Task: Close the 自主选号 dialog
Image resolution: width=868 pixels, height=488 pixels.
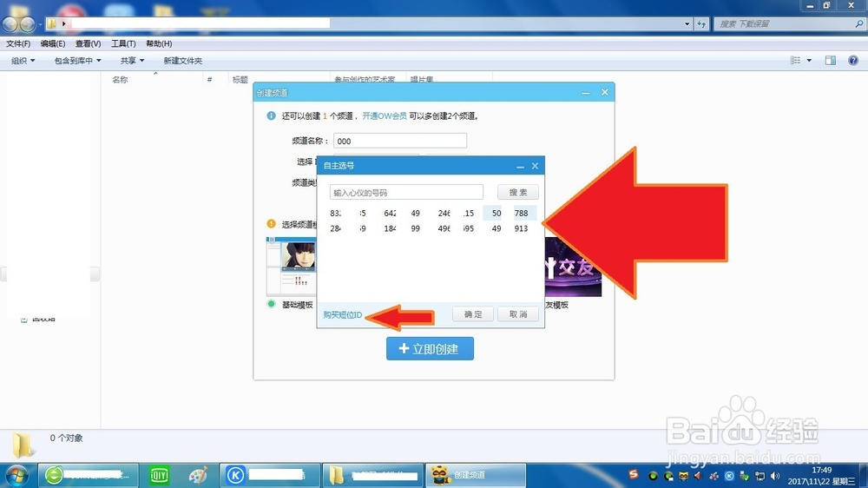Action: 535,166
